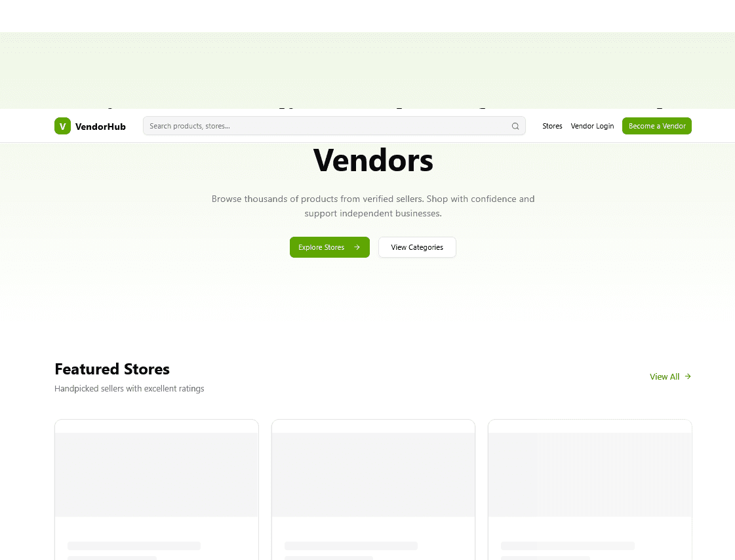Click the arrow next to View All
The image size is (735, 560).
coord(688,376)
